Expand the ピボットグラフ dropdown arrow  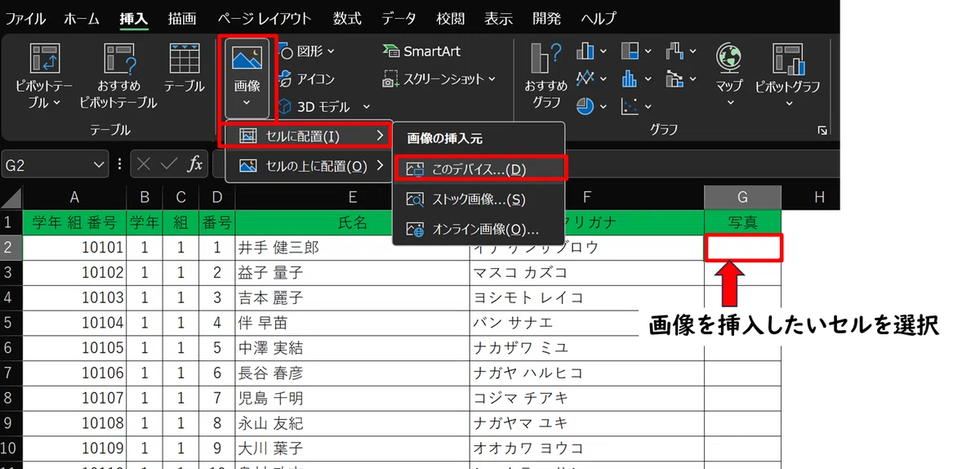coord(790,103)
